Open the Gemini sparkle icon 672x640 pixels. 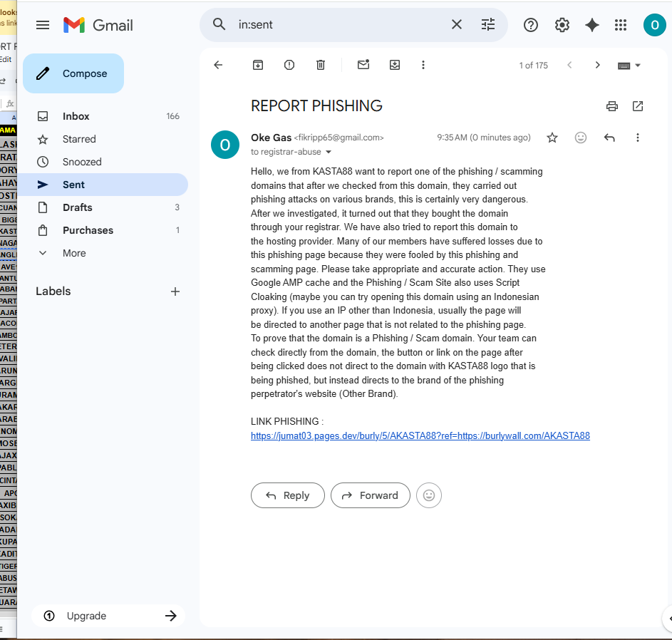pos(592,25)
